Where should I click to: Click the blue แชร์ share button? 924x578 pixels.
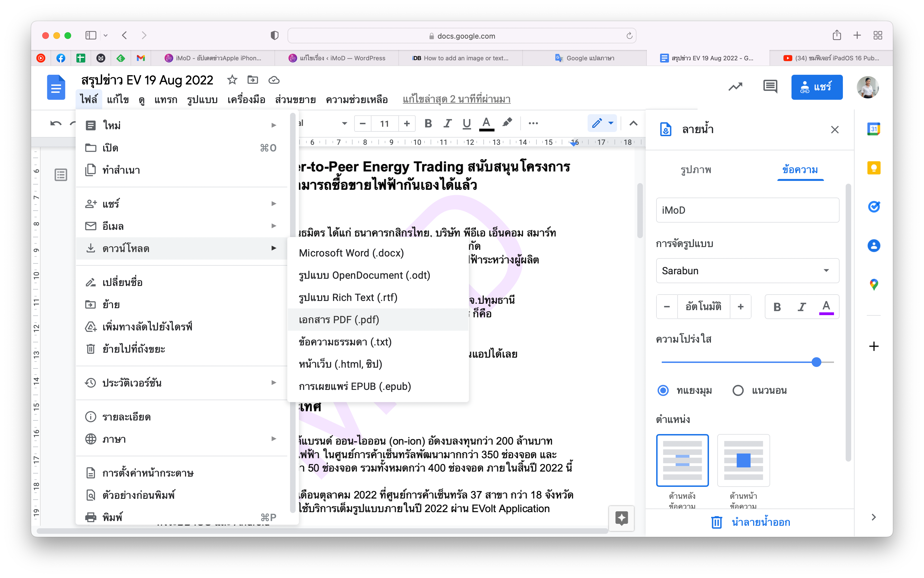pyautogui.click(x=816, y=87)
